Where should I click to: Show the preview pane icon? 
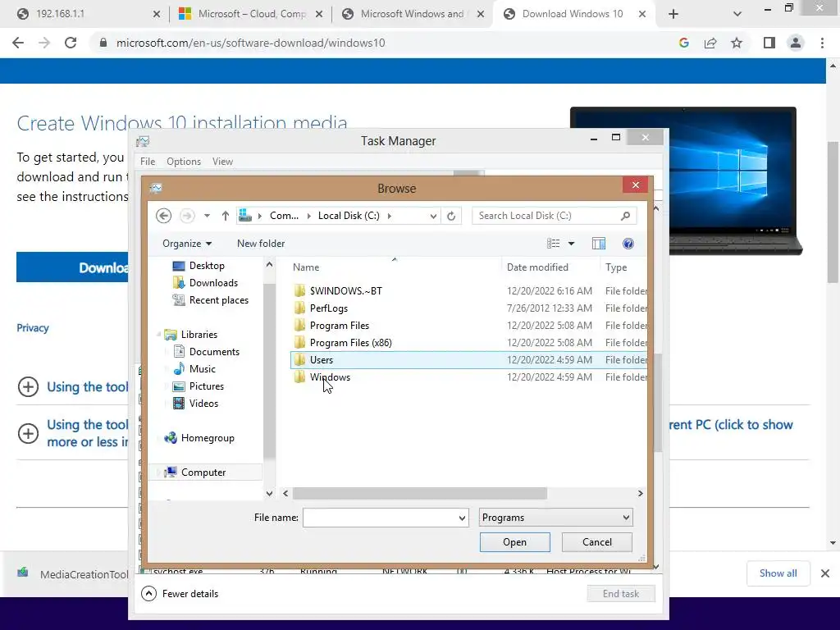point(598,244)
